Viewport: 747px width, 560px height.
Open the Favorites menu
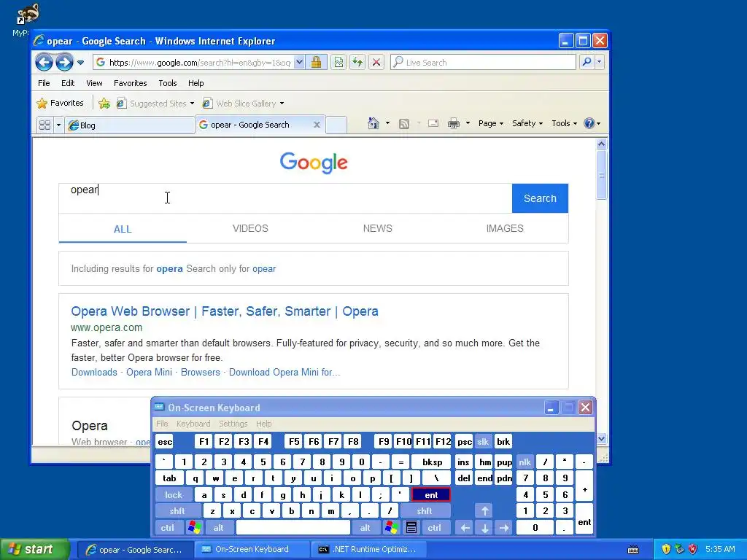point(130,83)
